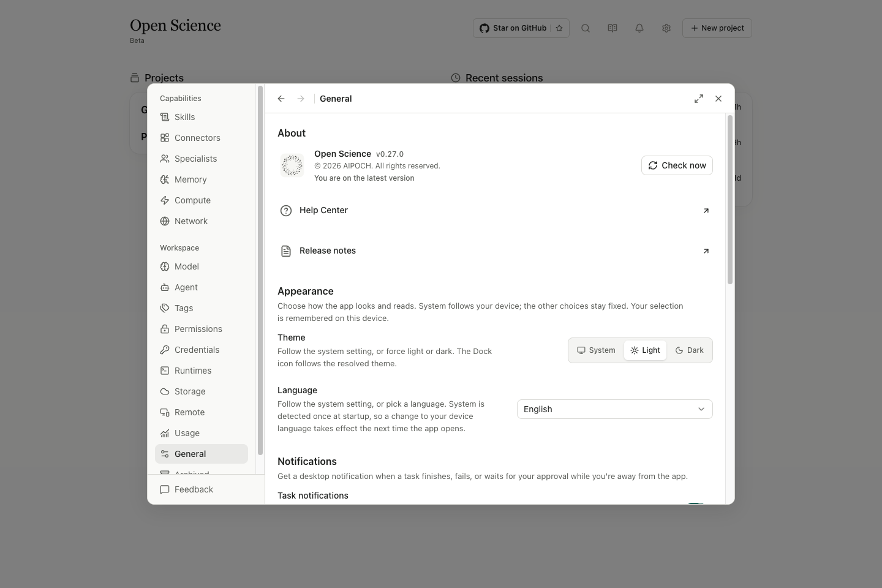Expand settings dialog to full screen
The image size is (882, 588).
[x=699, y=99]
